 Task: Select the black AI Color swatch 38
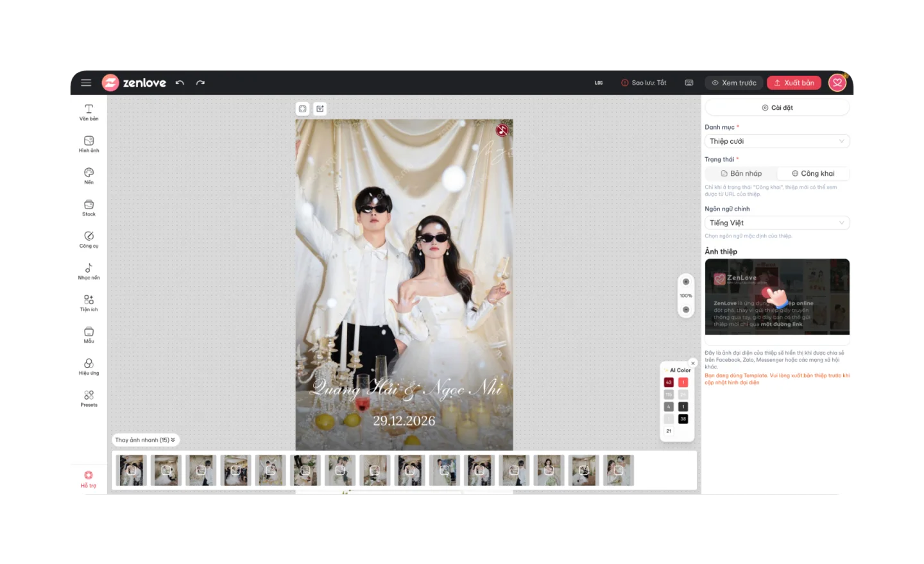[x=683, y=419]
